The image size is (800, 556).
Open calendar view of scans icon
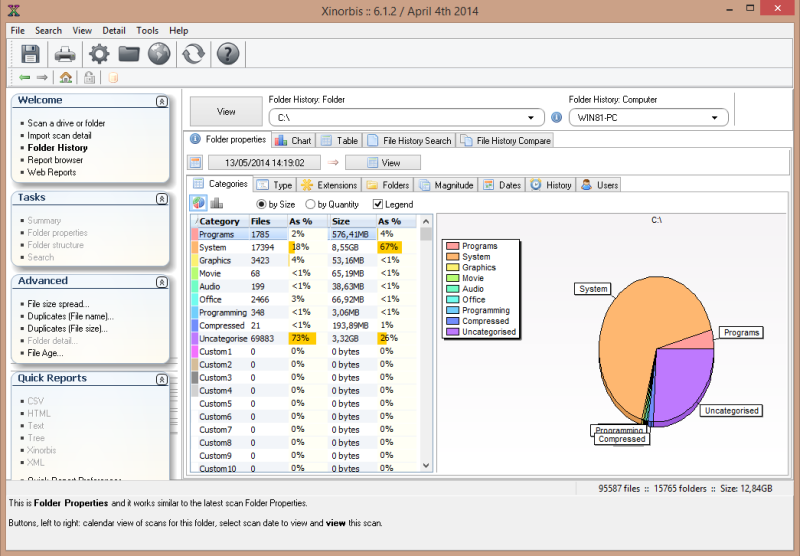[x=195, y=163]
